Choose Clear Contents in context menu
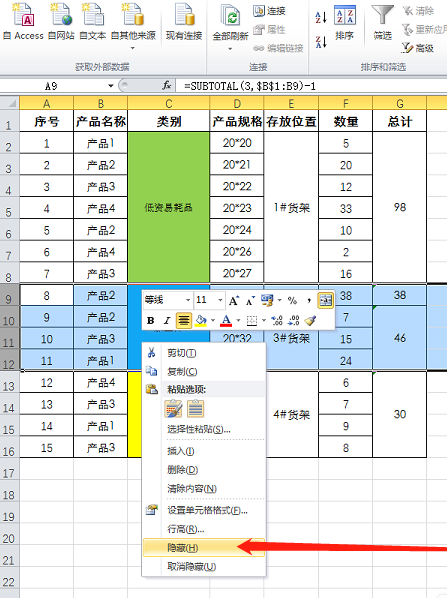The image size is (447, 598). point(204,489)
